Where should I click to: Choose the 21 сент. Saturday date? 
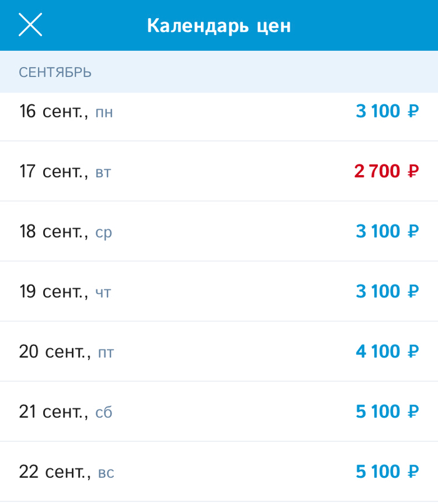pos(66,412)
